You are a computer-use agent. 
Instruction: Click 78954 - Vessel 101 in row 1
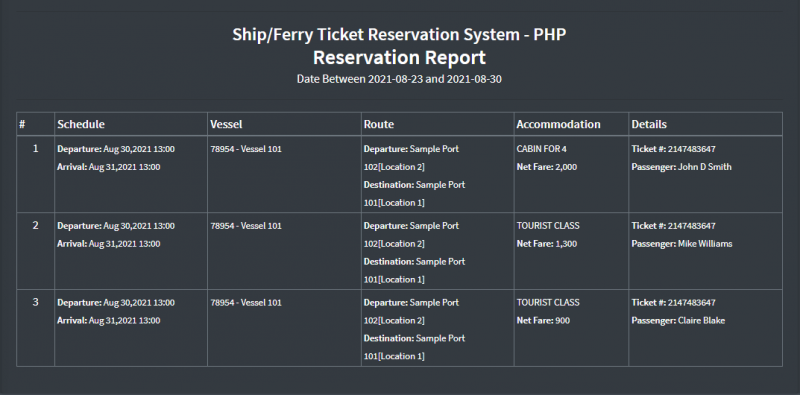point(246,149)
